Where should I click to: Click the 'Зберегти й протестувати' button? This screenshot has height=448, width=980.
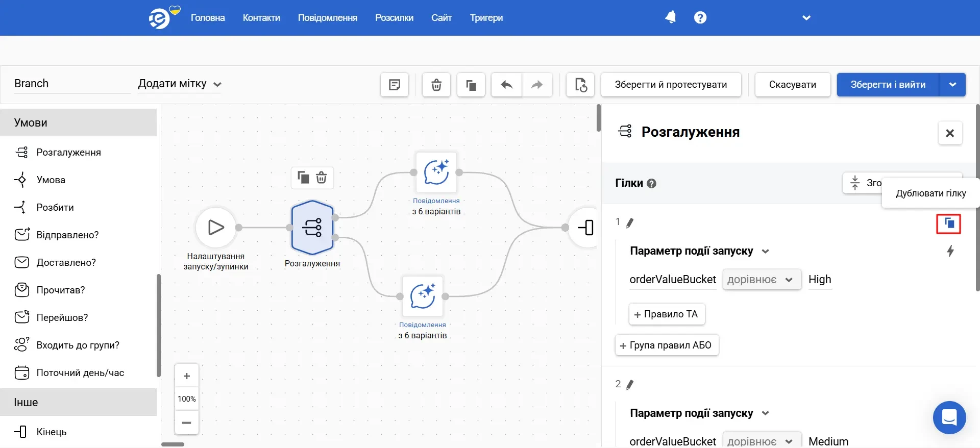[x=671, y=85]
